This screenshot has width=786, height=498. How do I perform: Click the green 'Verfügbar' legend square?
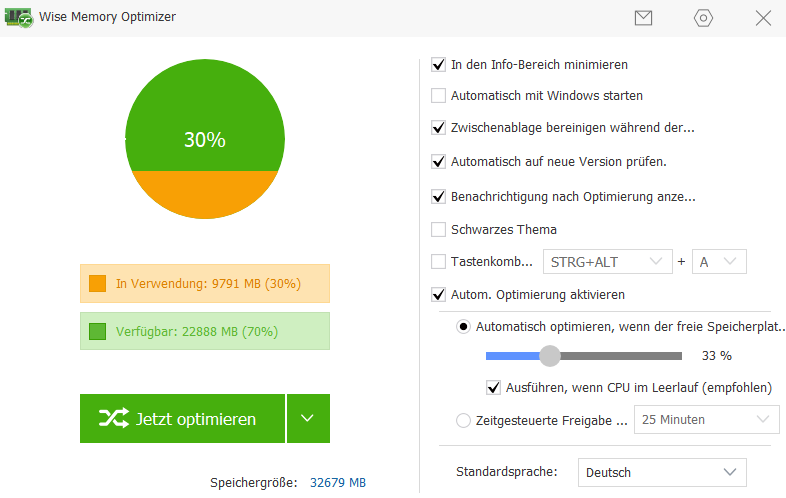(97, 331)
